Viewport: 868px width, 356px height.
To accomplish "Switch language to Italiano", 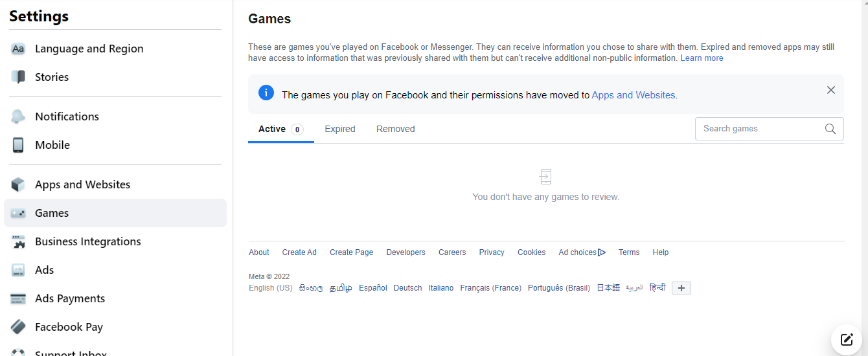I will (441, 288).
